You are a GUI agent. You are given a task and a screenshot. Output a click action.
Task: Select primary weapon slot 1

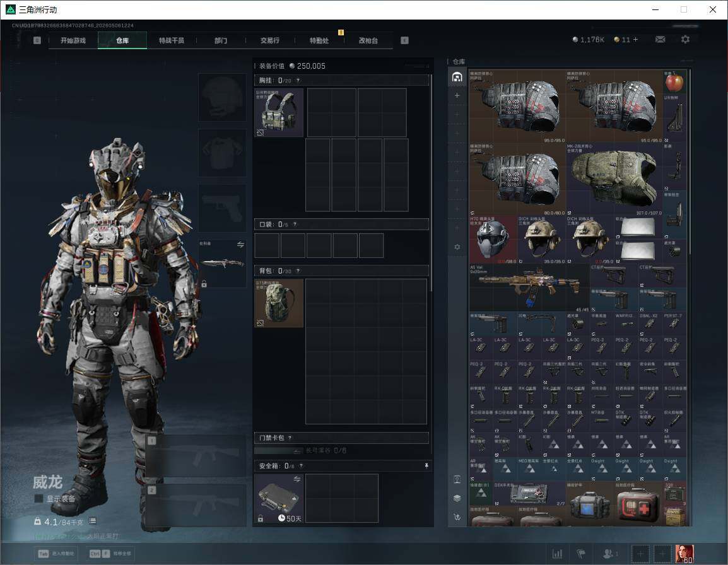point(196,455)
